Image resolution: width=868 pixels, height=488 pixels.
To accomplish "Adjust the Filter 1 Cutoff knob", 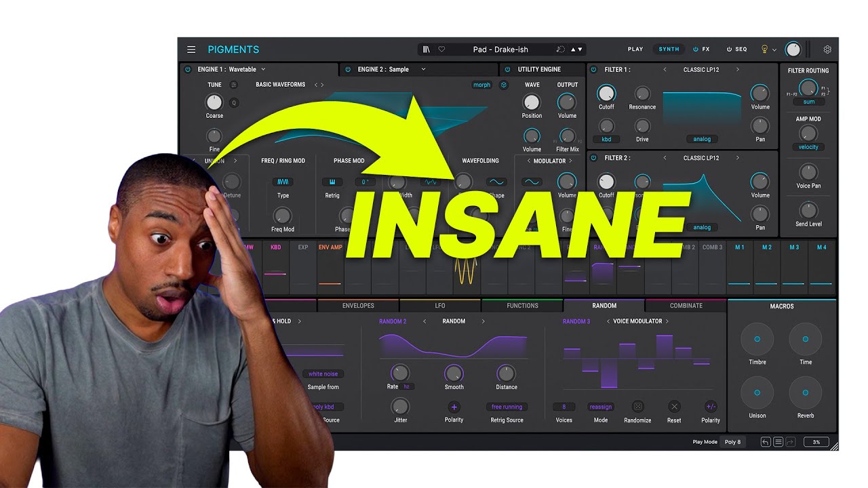I will point(606,94).
